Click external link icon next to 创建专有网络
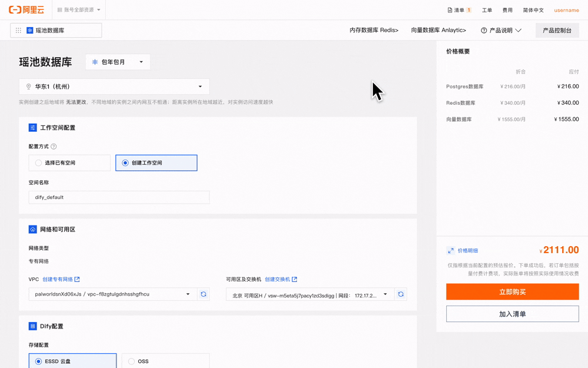The image size is (588, 368). click(x=77, y=279)
